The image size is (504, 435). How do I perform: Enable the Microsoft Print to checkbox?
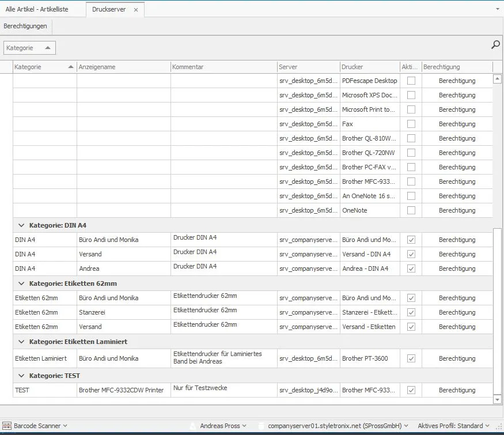[411, 109]
